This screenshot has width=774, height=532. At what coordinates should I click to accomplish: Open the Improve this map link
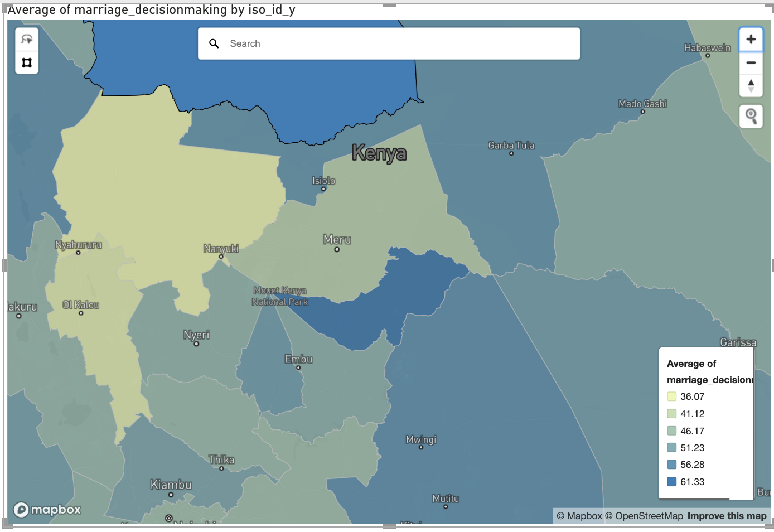click(727, 516)
